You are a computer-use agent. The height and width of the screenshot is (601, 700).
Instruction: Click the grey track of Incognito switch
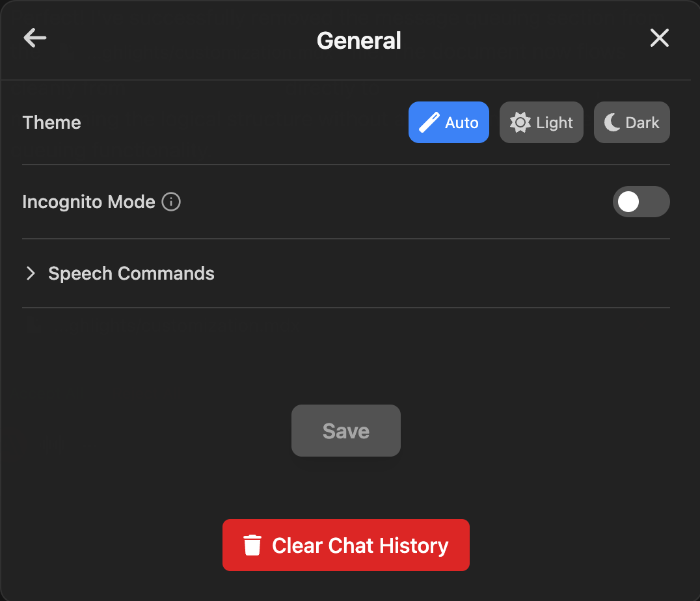pos(655,202)
